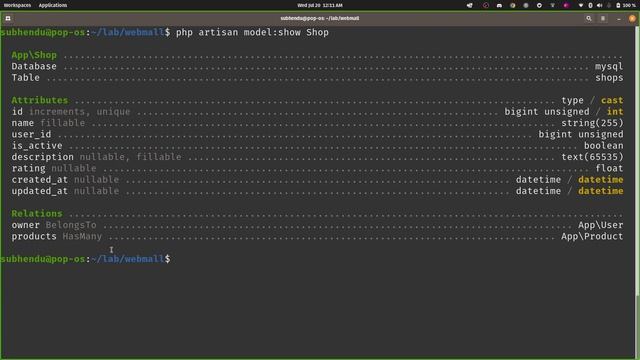Click the green 'App\Shop' heading
The width and height of the screenshot is (640, 360).
pos(34,55)
